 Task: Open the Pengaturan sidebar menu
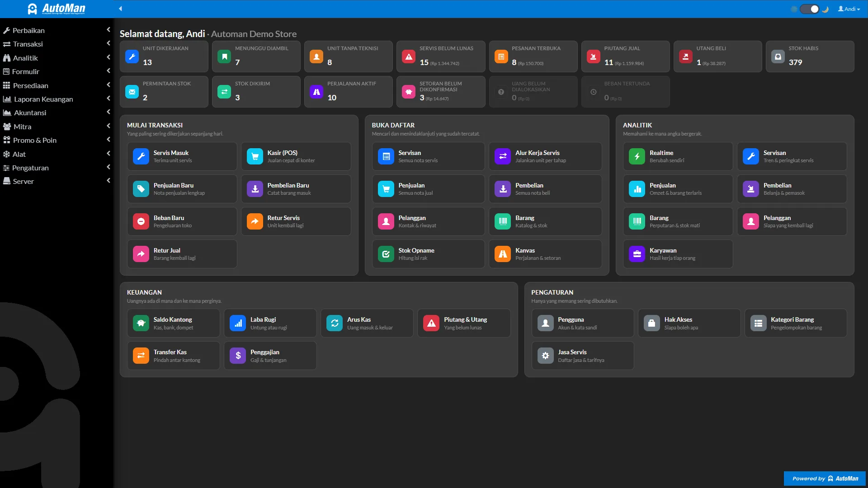pyautogui.click(x=57, y=168)
